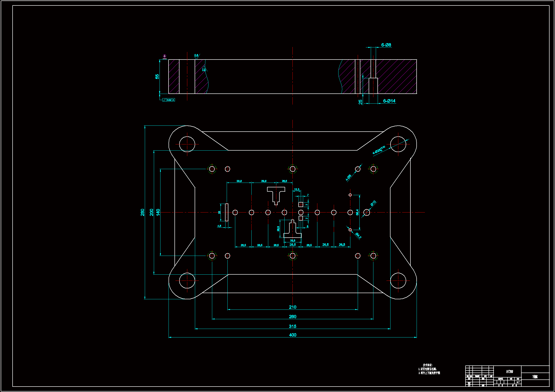Click the datum A symbol on section view

tap(165, 56)
